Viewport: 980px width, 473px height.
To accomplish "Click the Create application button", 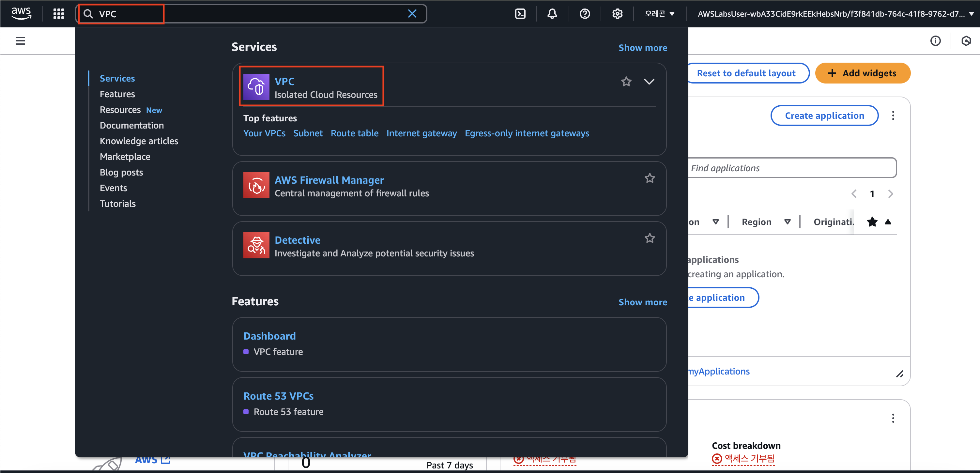I will pos(824,116).
